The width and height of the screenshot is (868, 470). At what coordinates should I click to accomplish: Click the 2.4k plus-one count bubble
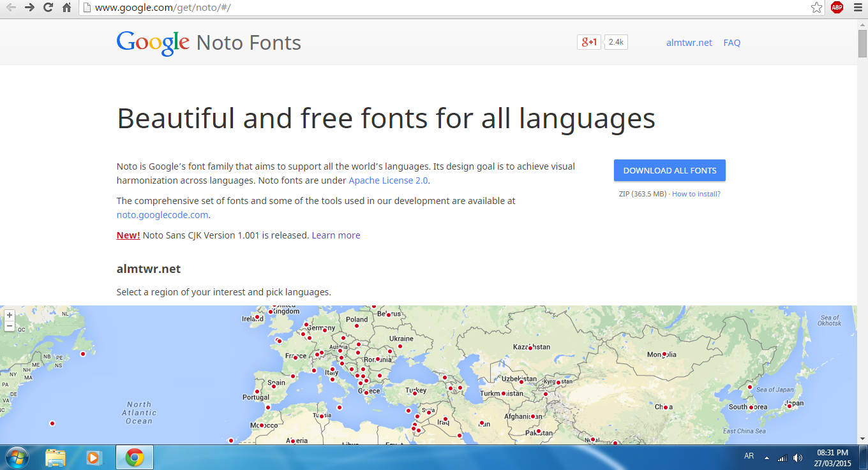click(616, 42)
